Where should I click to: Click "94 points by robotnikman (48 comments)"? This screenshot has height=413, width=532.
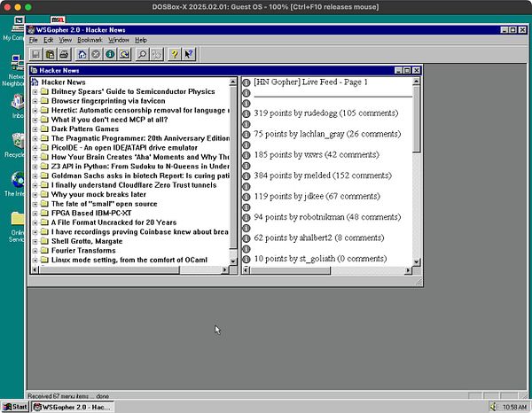[327, 217]
